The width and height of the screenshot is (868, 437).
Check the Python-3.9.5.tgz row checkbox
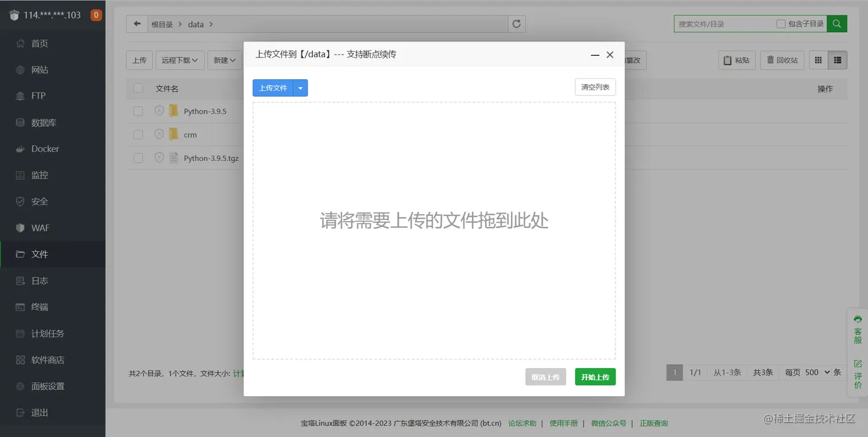[x=138, y=158]
